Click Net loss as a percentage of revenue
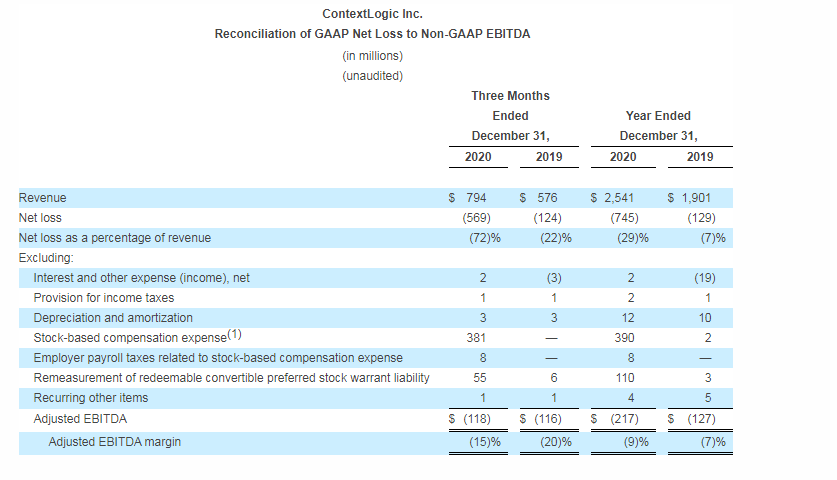The height and width of the screenshot is (480, 837). pyautogui.click(x=115, y=238)
